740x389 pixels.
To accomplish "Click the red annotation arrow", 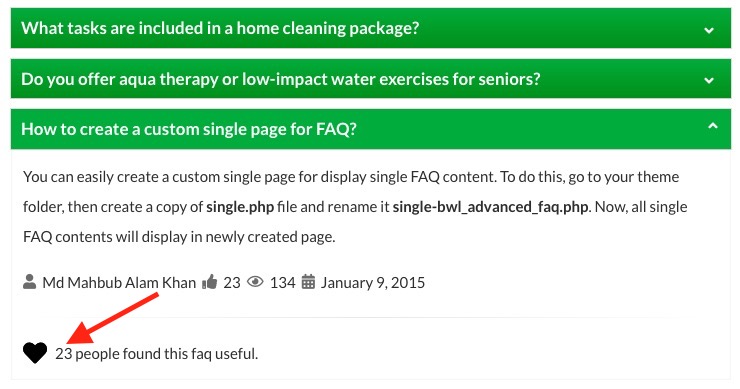I will pos(112,318).
